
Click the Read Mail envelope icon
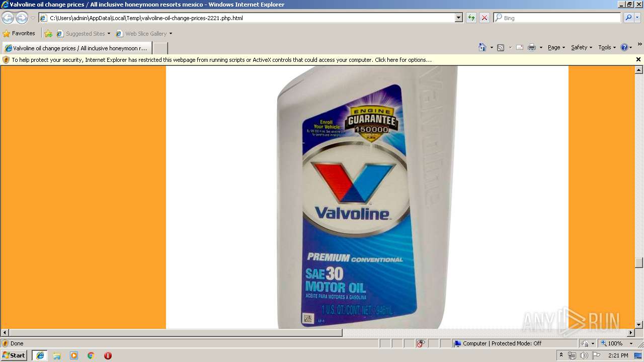click(520, 47)
